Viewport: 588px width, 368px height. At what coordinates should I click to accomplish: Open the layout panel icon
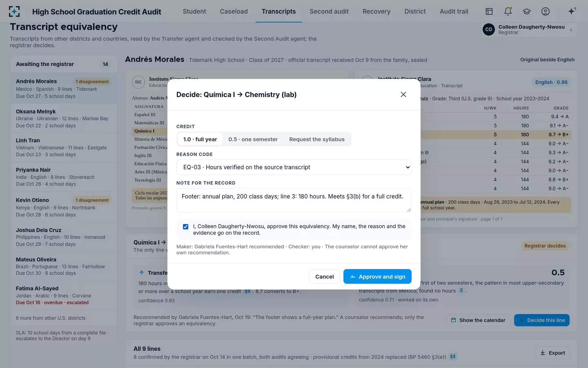point(489,11)
